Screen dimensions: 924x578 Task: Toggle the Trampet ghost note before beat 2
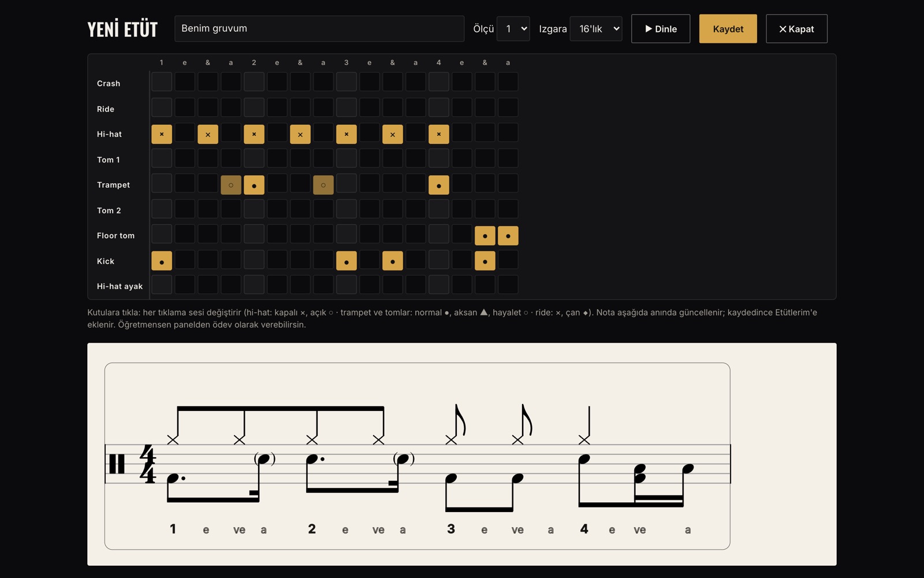231,185
